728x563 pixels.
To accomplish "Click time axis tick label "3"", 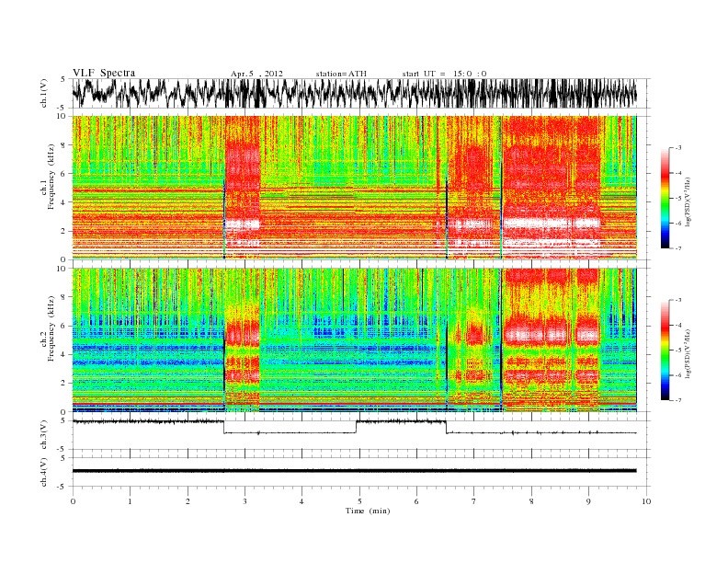I will [x=245, y=501].
